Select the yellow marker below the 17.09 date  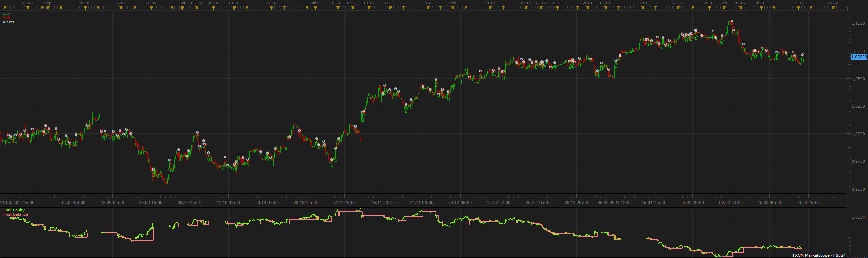point(121,8)
